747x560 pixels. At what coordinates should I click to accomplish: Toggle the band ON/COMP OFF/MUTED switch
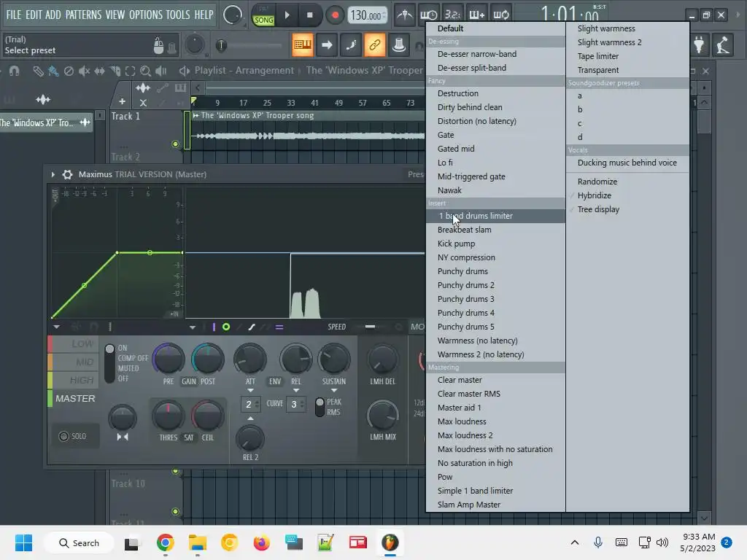(109, 363)
